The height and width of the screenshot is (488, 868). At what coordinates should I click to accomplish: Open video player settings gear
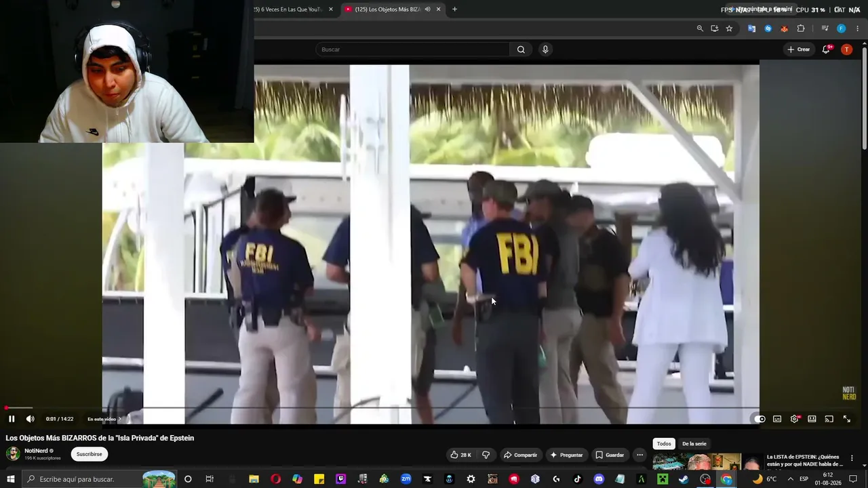click(x=795, y=419)
